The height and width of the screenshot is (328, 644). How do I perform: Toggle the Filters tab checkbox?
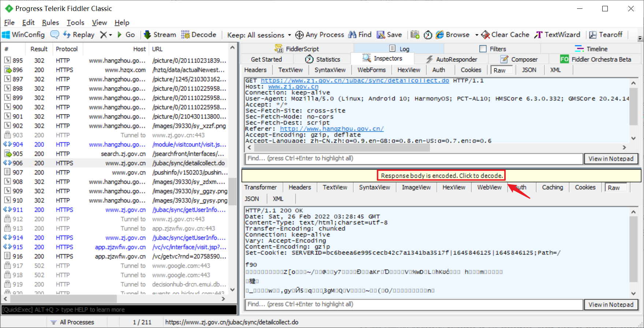click(483, 49)
